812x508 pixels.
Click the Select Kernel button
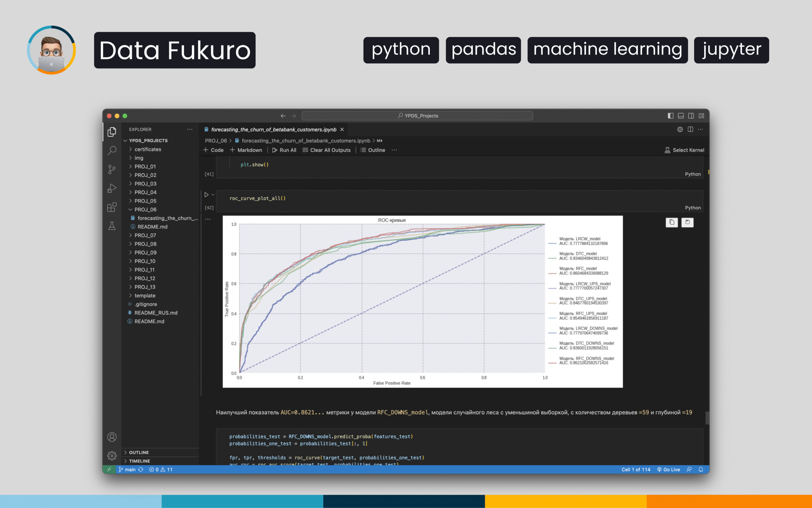[x=684, y=150]
